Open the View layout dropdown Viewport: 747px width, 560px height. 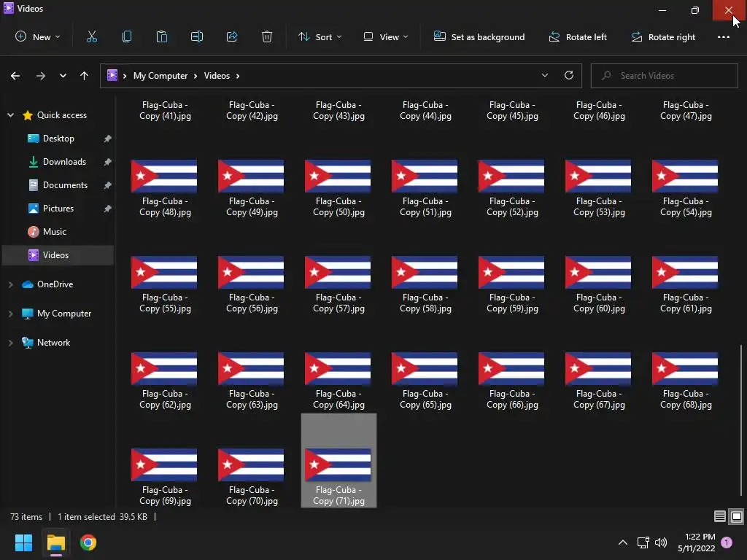click(x=386, y=36)
